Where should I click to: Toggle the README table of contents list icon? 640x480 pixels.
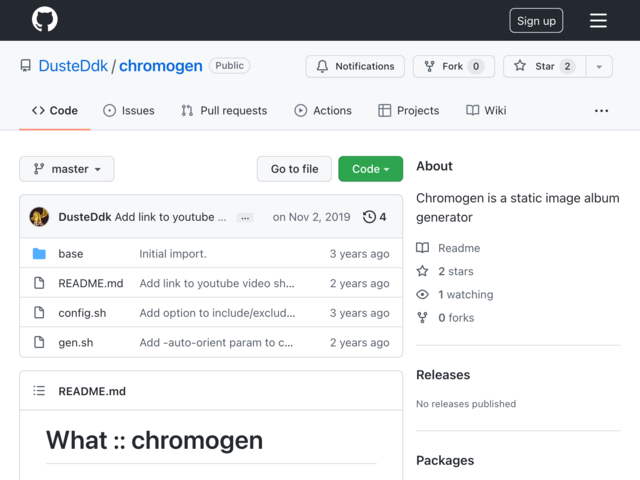(39, 391)
